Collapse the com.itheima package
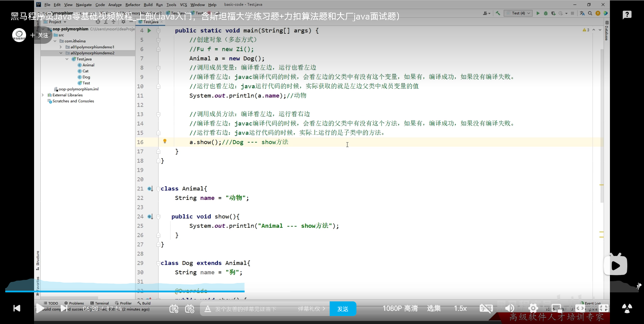 point(55,41)
